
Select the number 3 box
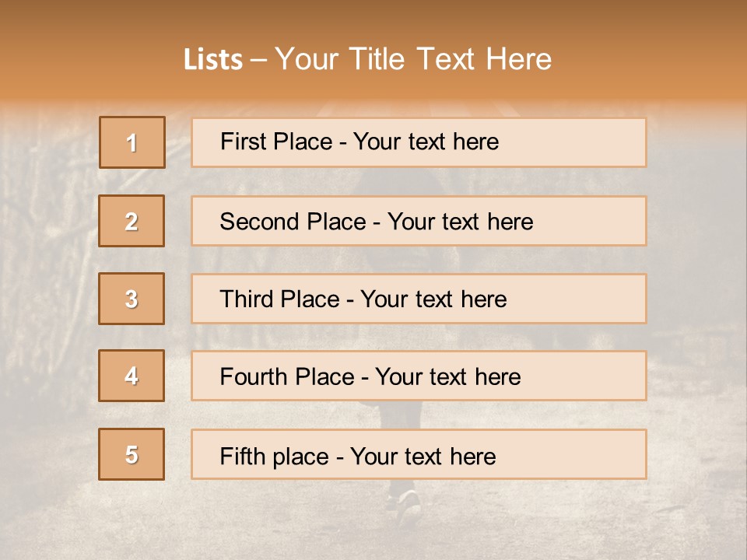tap(132, 299)
